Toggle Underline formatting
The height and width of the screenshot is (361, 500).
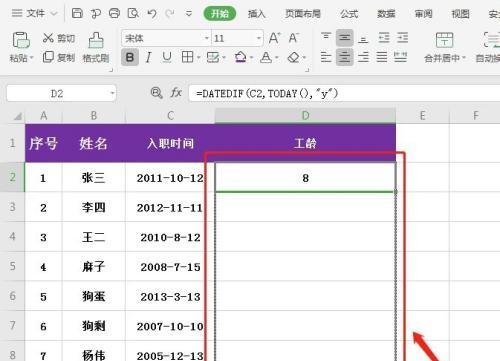pyautogui.click(x=167, y=57)
